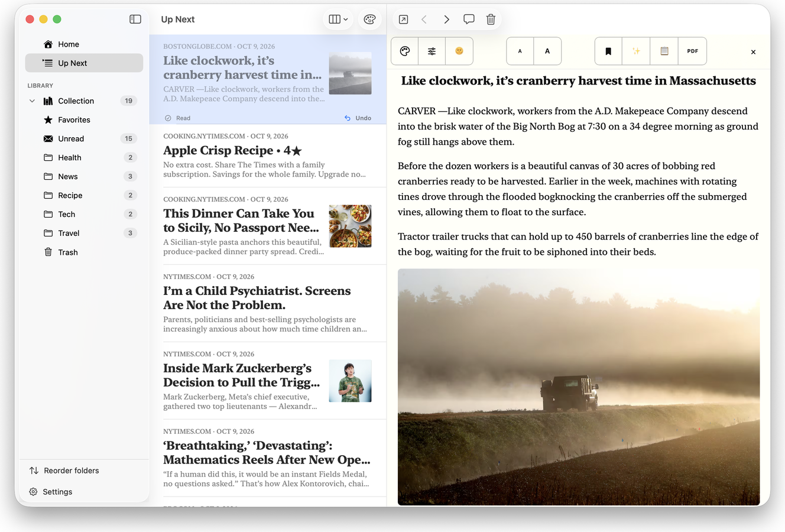Open the Favorites list
This screenshot has height=532, width=785.
click(x=84, y=120)
